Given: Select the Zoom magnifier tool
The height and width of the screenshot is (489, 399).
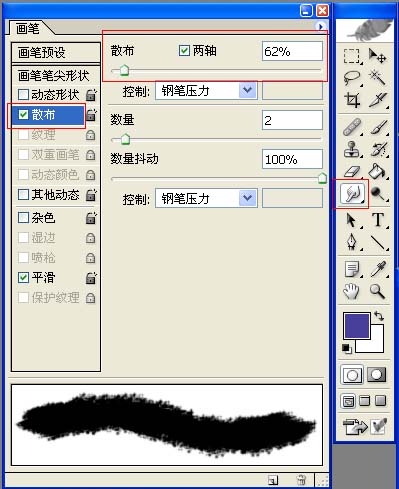Looking at the screenshot, I should (378, 291).
